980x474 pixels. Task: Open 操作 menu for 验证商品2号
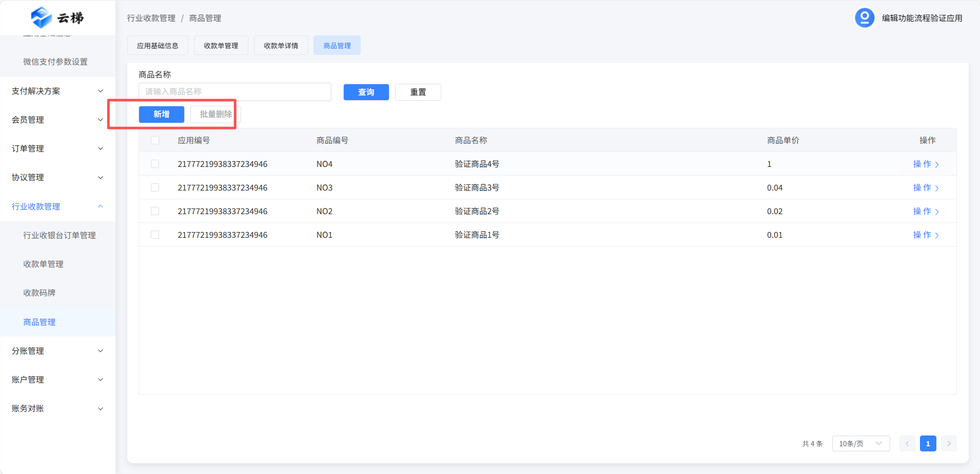click(x=925, y=212)
